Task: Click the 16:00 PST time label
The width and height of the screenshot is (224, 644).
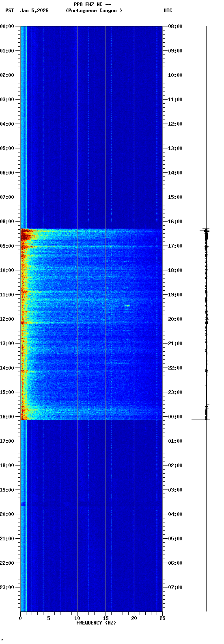Action: 7,417
